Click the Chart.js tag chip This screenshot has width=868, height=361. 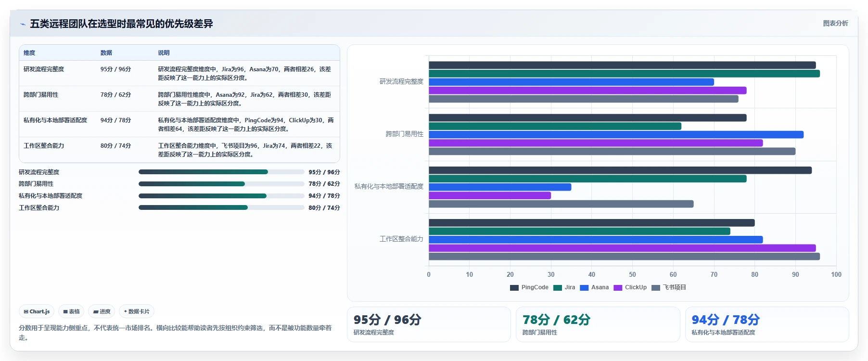click(x=37, y=311)
